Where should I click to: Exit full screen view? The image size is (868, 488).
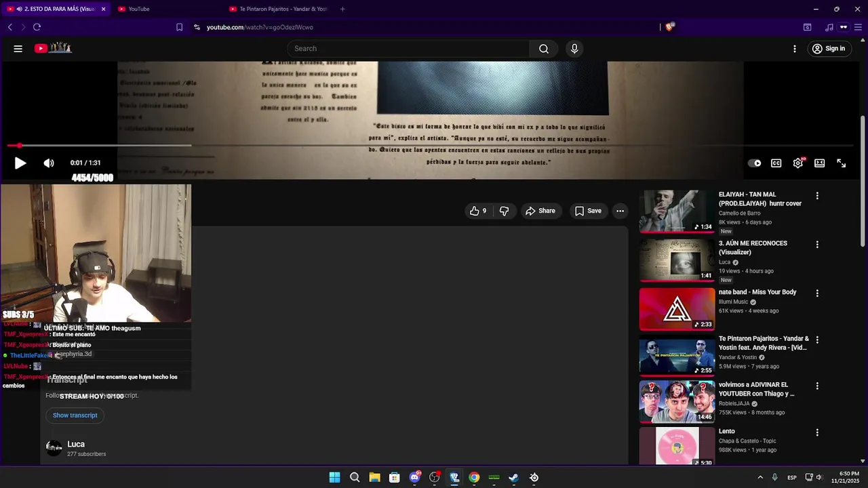click(841, 163)
